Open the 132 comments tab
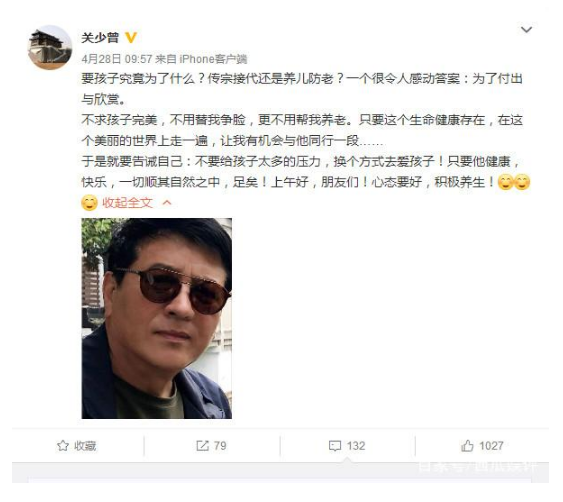 click(347, 446)
